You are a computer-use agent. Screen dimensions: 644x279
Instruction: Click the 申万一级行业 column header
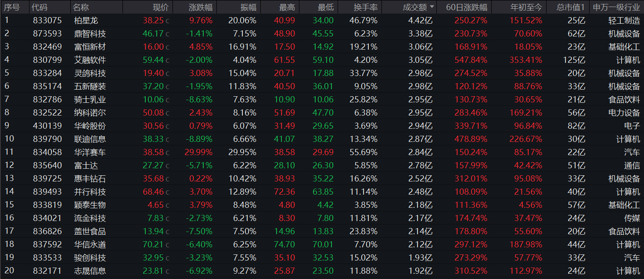[x=616, y=7]
